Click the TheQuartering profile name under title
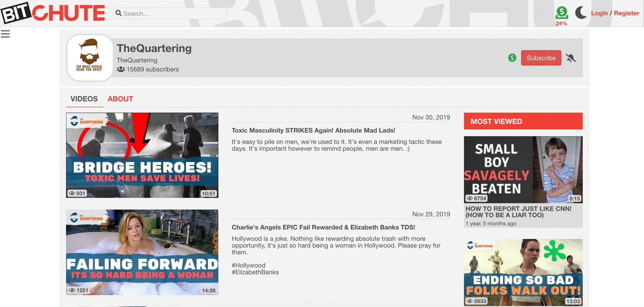The image size is (644, 307). pyautogui.click(x=137, y=60)
